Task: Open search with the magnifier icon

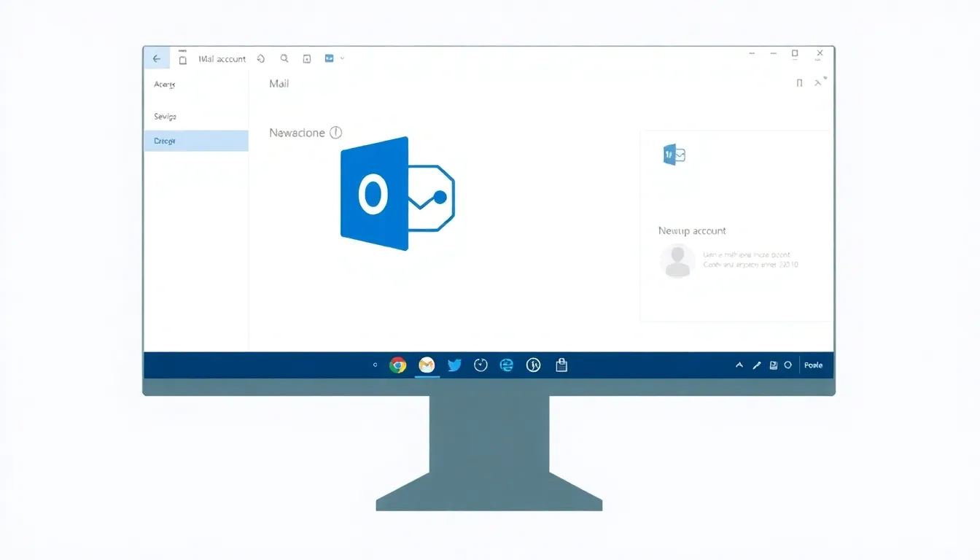Action: [x=284, y=59]
